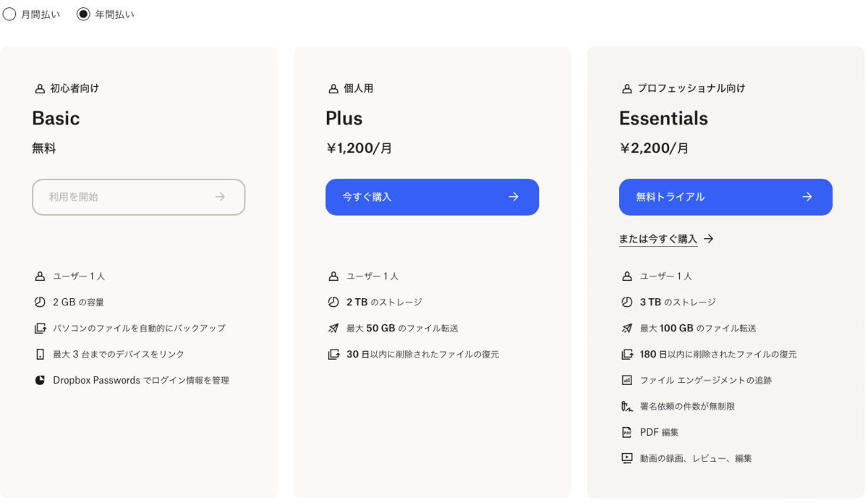Click the Basic plan heading
This screenshot has width=868, height=503.
[x=56, y=119]
